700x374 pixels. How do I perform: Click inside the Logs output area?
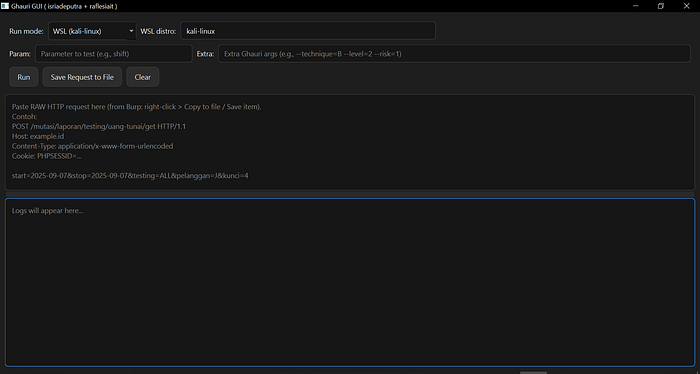(350, 283)
